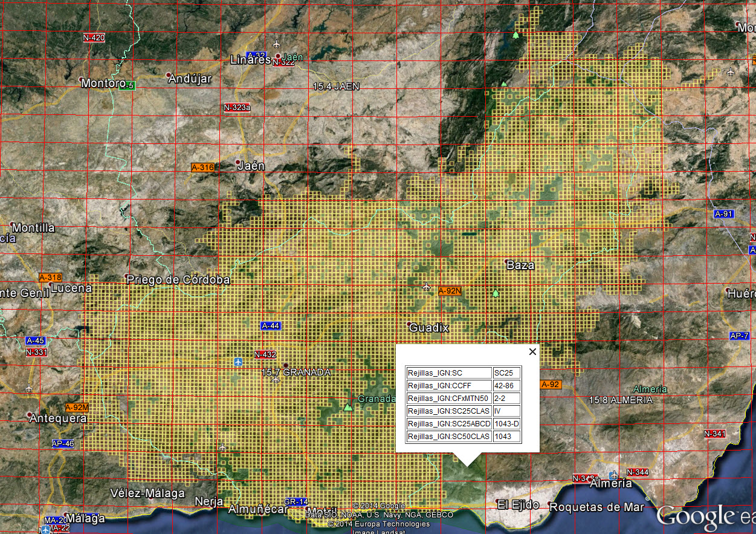Viewport: 756px width, 534px height.
Task: Click the airplane icon above Linares
Action: [277, 44]
